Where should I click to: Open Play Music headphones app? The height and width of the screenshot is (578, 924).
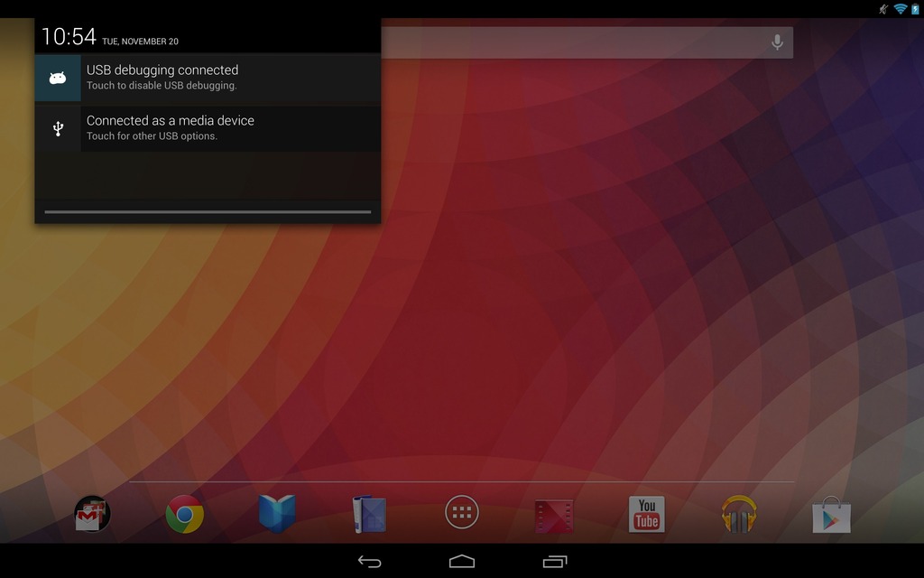click(739, 514)
